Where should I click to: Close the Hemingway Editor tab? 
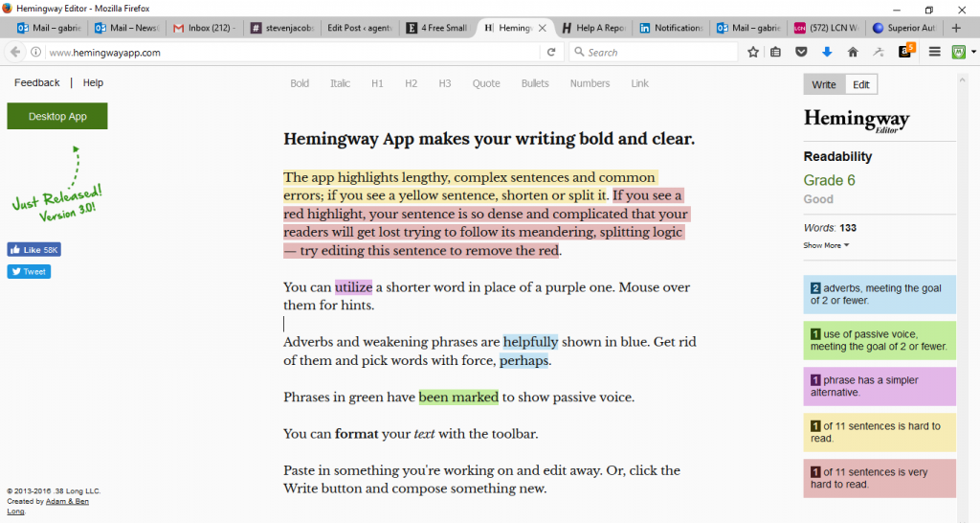543,28
